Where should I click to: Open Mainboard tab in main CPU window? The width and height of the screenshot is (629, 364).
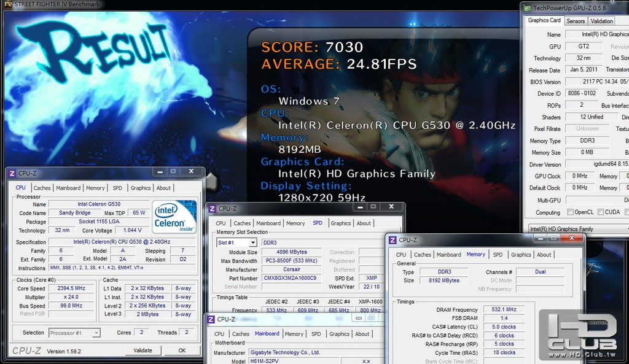[68, 188]
